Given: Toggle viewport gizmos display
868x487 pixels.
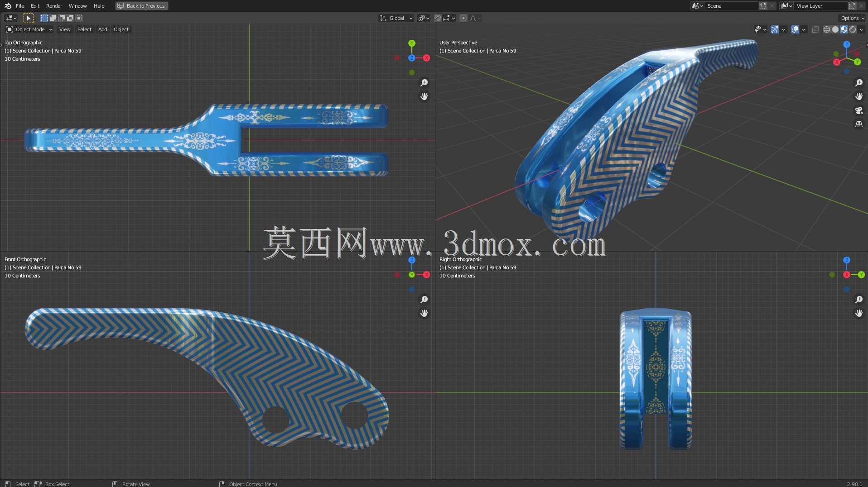Looking at the screenshot, I should click(x=775, y=29).
